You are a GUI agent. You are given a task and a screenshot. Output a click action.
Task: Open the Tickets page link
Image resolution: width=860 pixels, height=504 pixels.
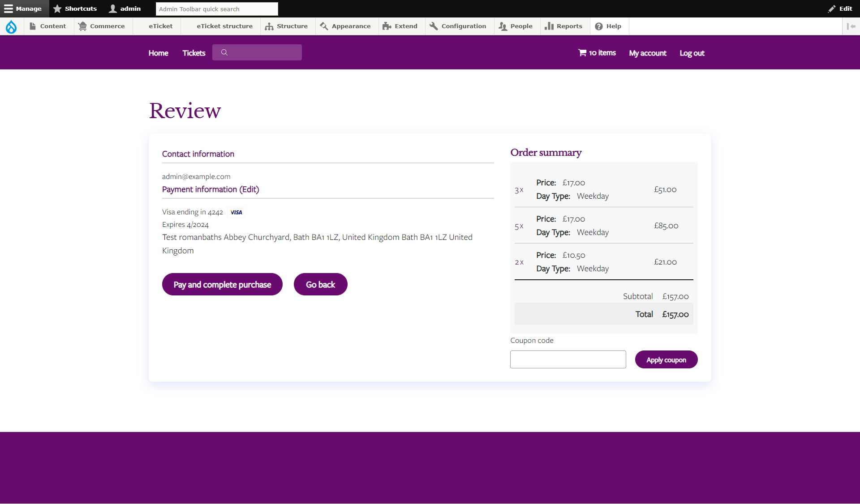pyautogui.click(x=194, y=53)
